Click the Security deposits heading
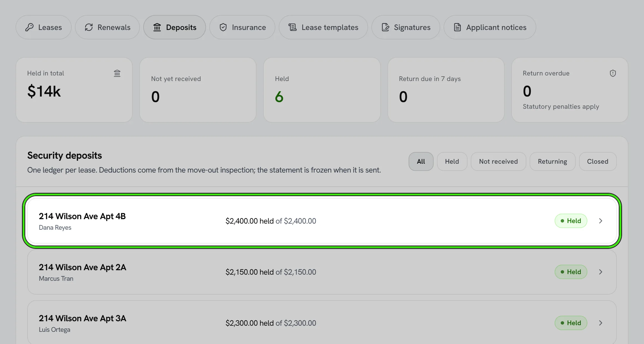 [64, 155]
